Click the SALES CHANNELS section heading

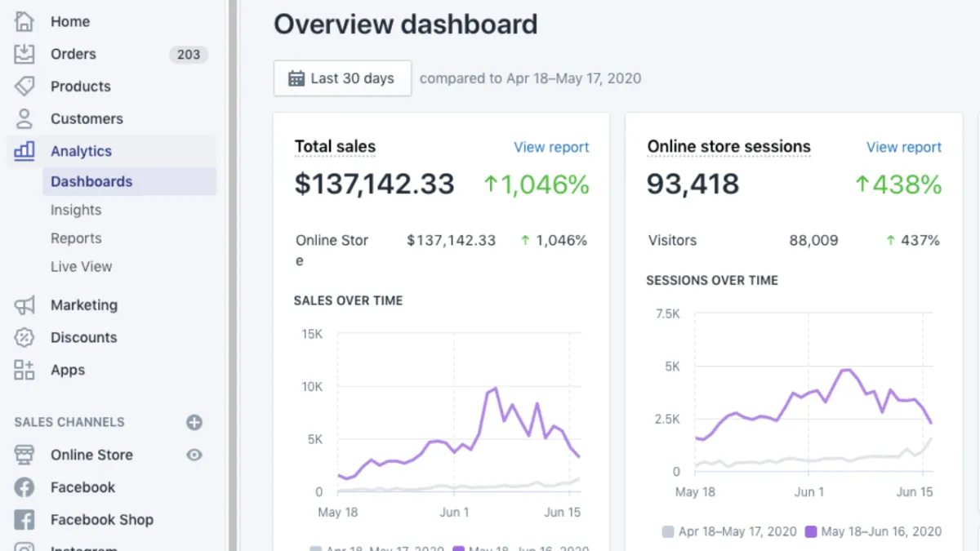coord(69,422)
